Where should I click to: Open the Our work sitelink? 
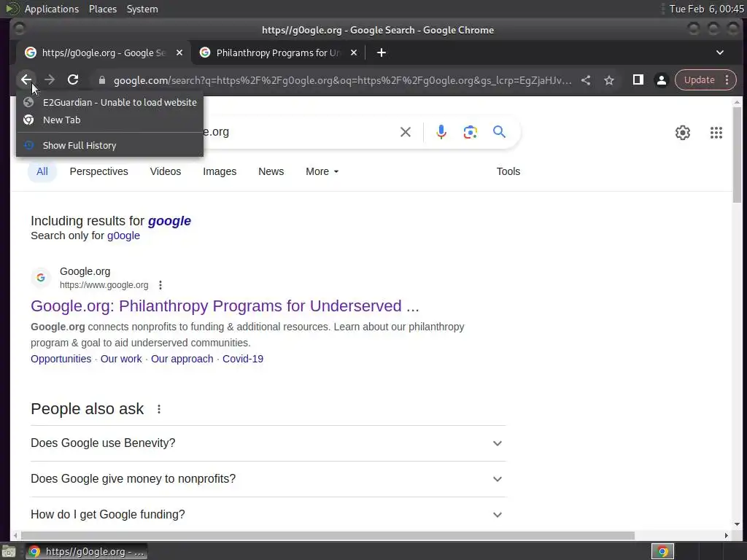[x=121, y=359]
